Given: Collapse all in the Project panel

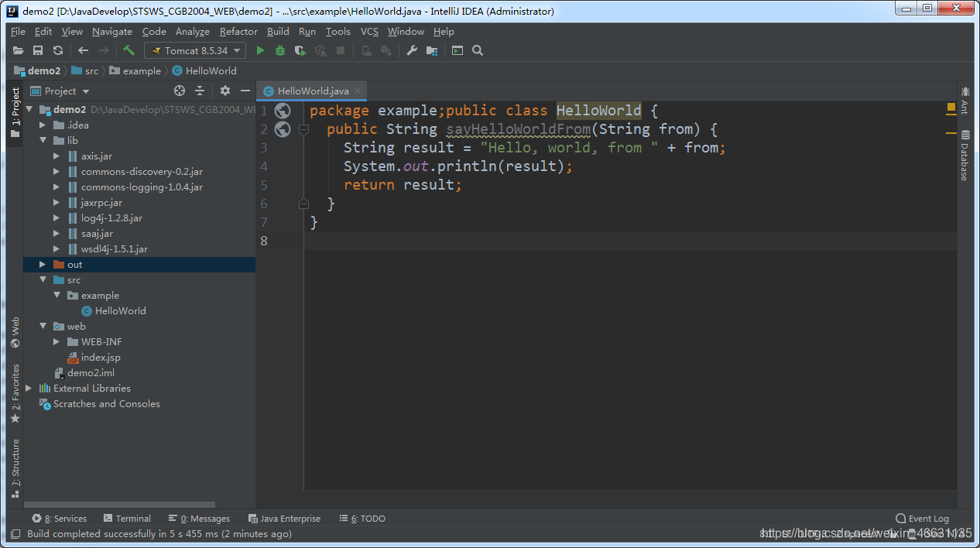Looking at the screenshot, I should pyautogui.click(x=200, y=91).
